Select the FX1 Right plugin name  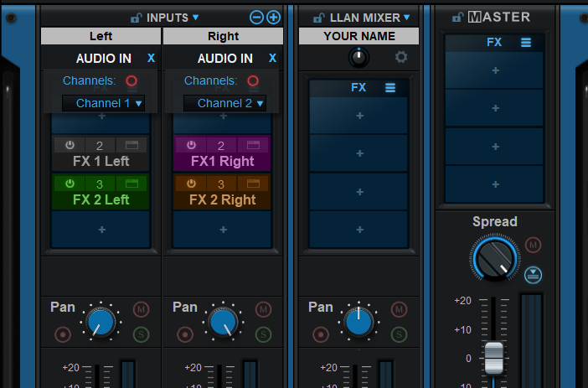222,162
